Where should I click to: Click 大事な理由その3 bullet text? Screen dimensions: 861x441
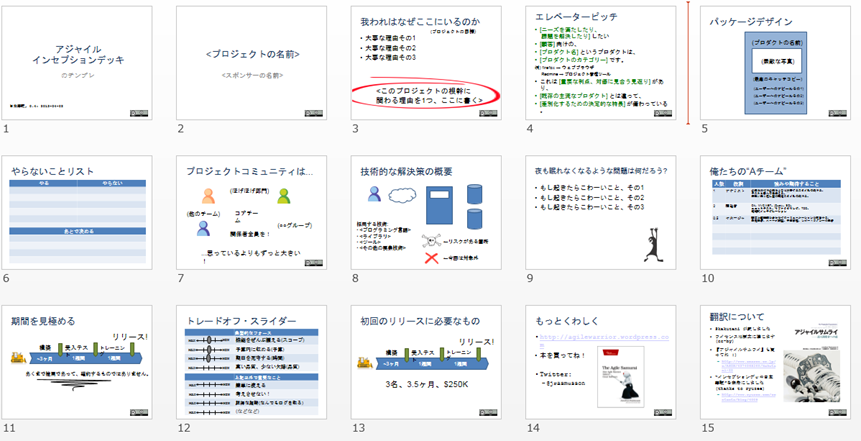(390, 57)
